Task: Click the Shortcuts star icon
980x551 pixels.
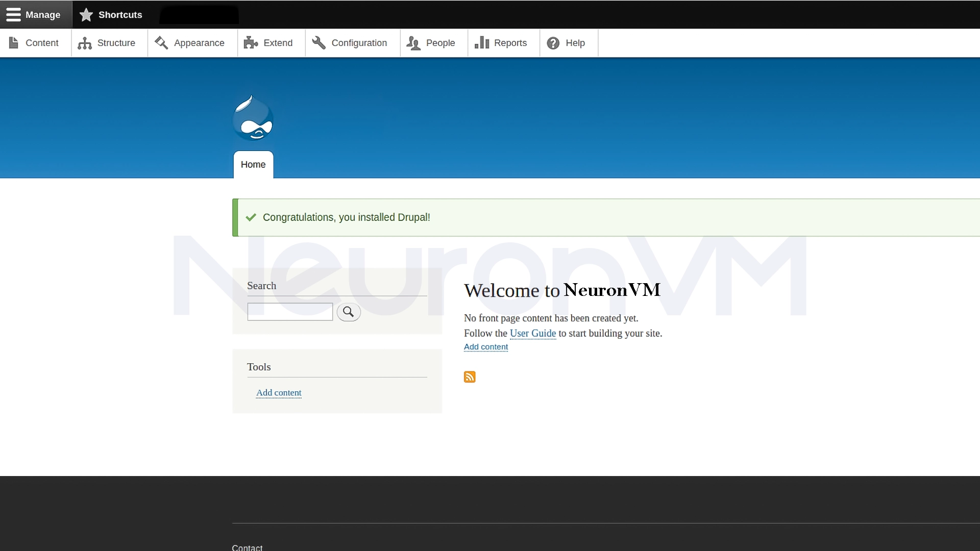Action: [86, 14]
